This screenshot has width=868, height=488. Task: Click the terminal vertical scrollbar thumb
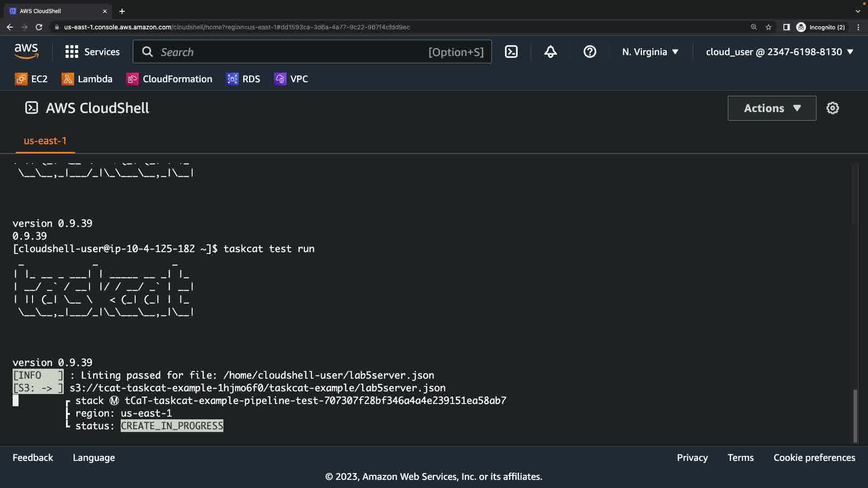click(855, 416)
